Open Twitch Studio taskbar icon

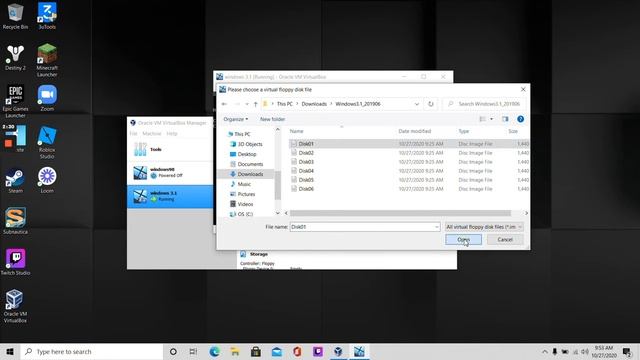[x=318, y=351]
